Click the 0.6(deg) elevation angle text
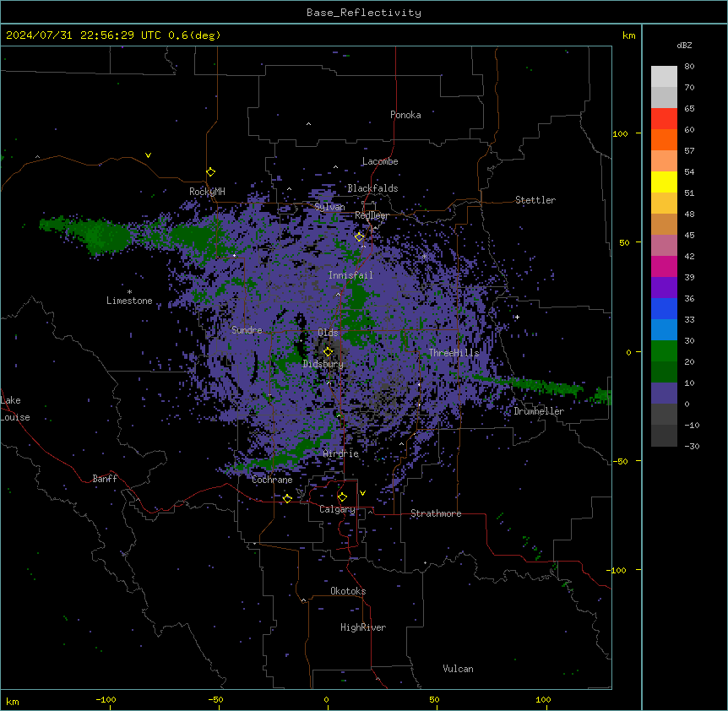 (x=194, y=35)
